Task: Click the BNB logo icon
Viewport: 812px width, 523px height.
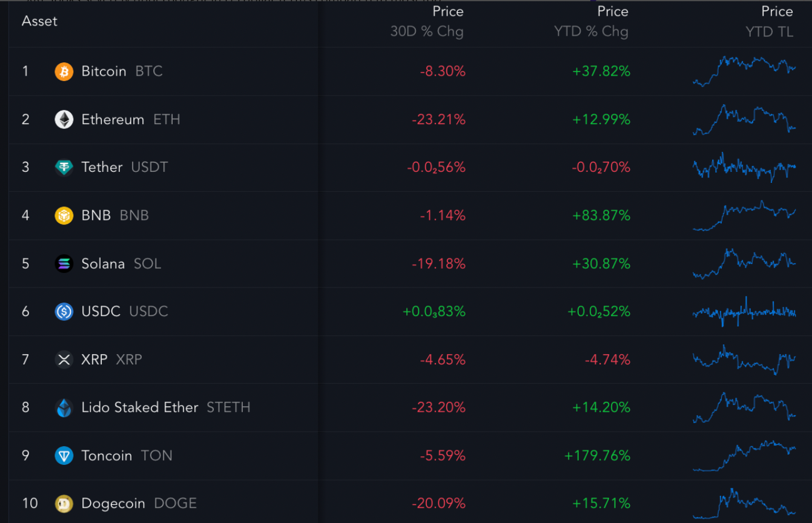Action: (x=64, y=215)
